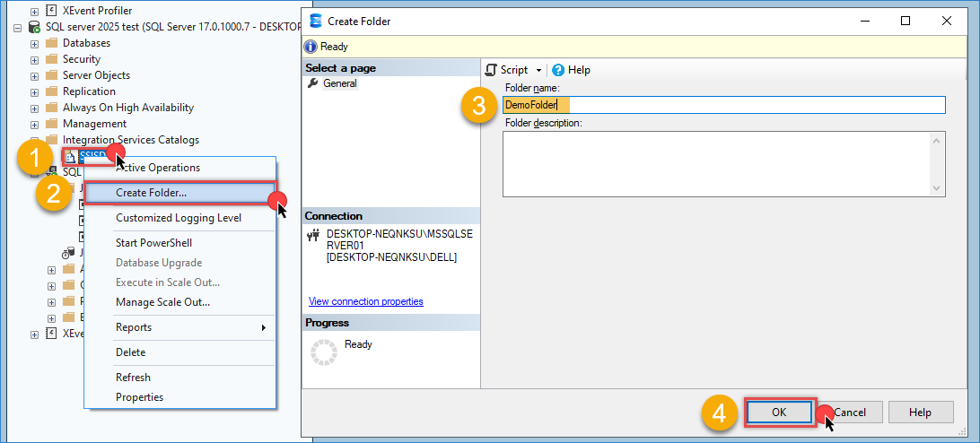Click the Security folder icon
This screenshot has width=980, height=443.
click(x=51, y=59)
